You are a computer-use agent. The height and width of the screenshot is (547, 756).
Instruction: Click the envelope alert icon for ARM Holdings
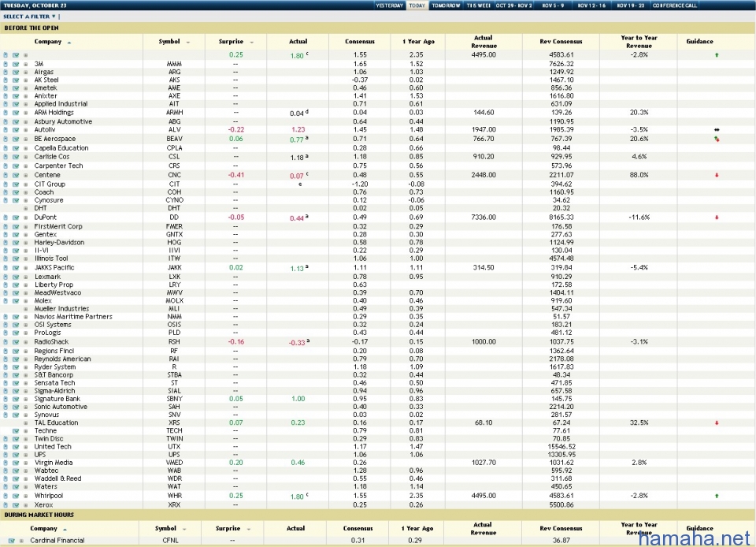(16, 113)
